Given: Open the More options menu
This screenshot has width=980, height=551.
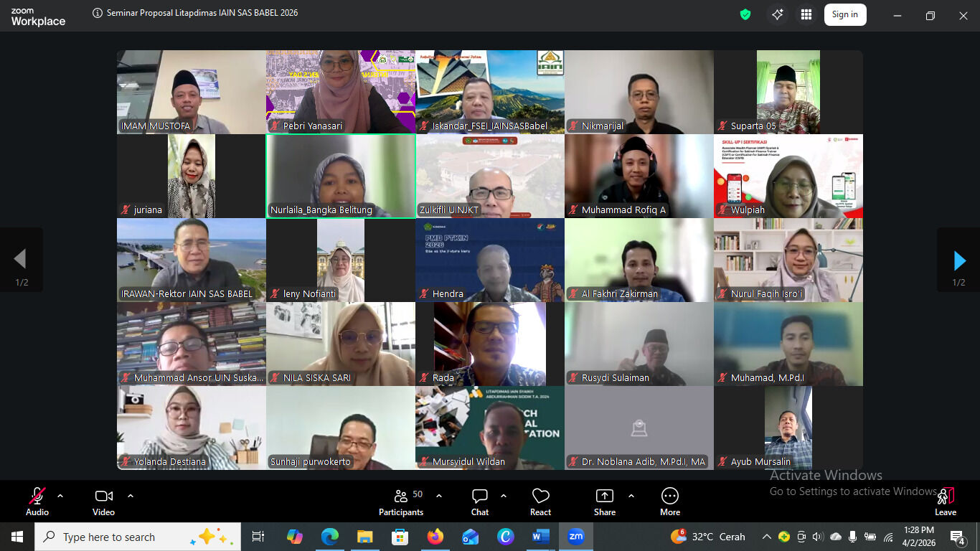Looking at the screenshot, I should [669, 501].
